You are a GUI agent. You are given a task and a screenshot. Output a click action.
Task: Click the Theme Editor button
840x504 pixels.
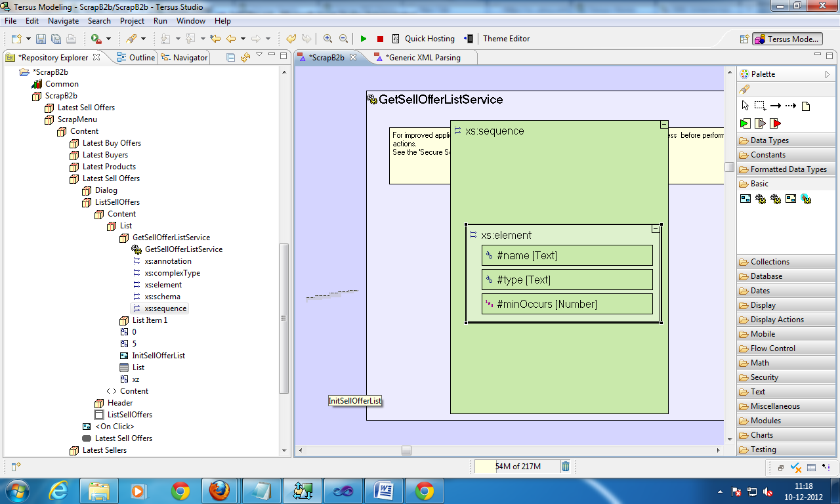coord(506,39)
